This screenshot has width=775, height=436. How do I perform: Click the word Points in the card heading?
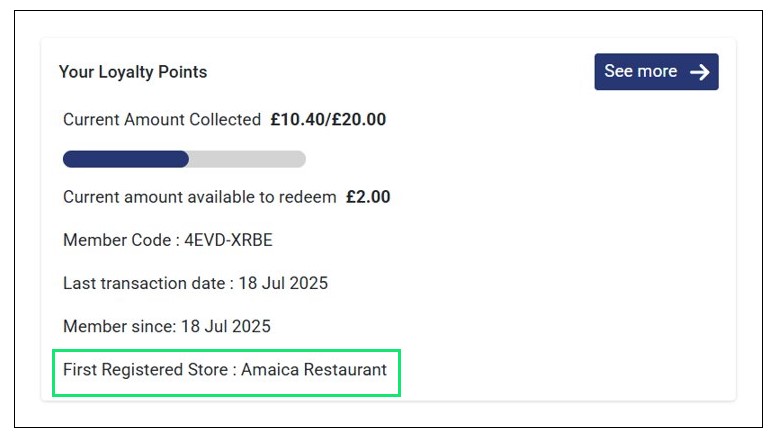[184, 72]
